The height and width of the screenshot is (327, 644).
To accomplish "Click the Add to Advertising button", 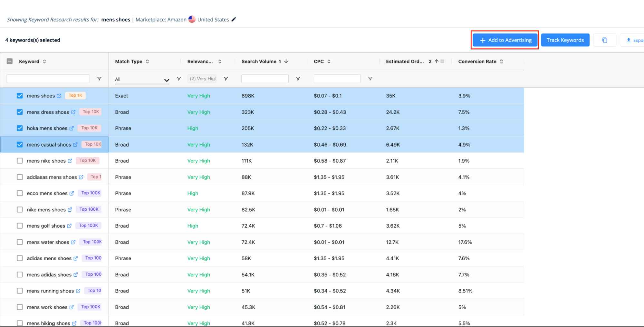I will tap(505, 40).
